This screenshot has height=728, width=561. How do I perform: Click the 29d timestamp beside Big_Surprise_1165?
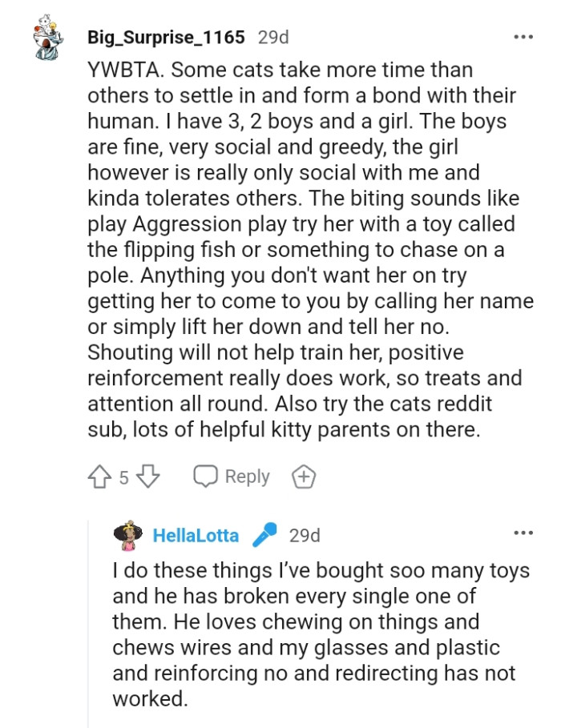pyautogui.click(x=273, y=37)
